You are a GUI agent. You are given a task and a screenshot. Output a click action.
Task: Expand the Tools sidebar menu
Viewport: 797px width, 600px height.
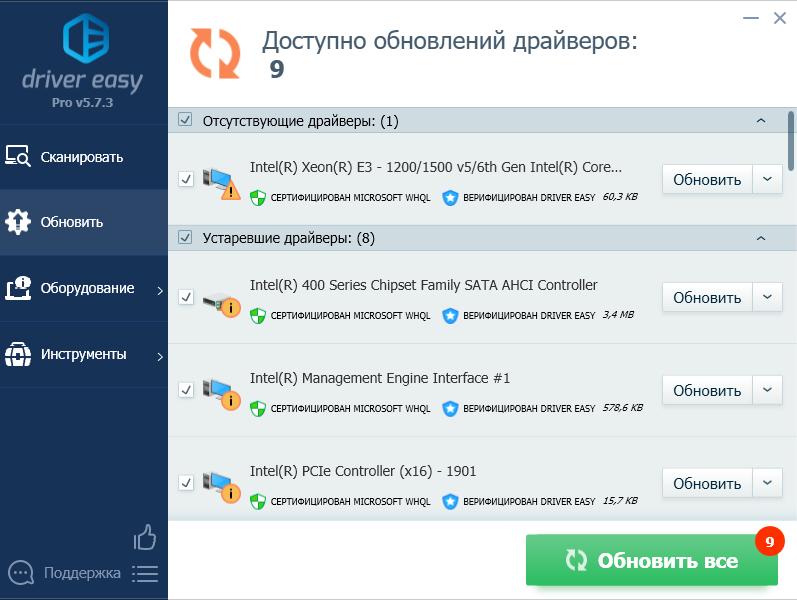84,354
